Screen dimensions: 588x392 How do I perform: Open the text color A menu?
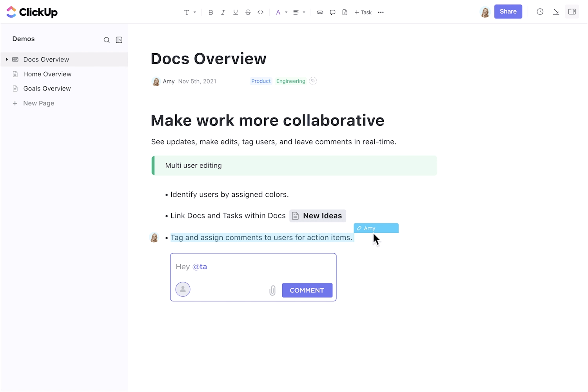[x=281, y=12]
